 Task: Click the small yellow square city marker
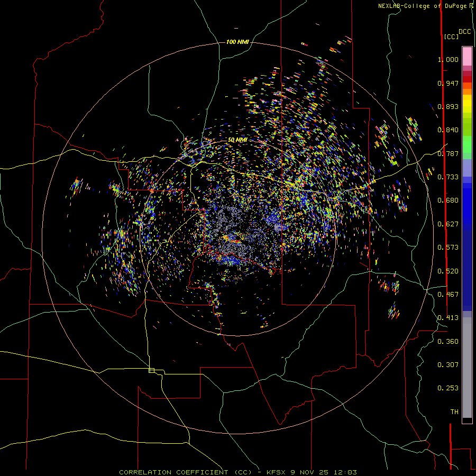click(151, 370)
